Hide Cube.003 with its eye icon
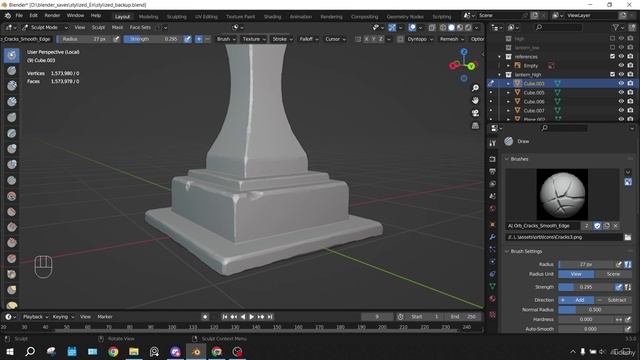Screen dimensions: 640x360 (x=621, y=83)
